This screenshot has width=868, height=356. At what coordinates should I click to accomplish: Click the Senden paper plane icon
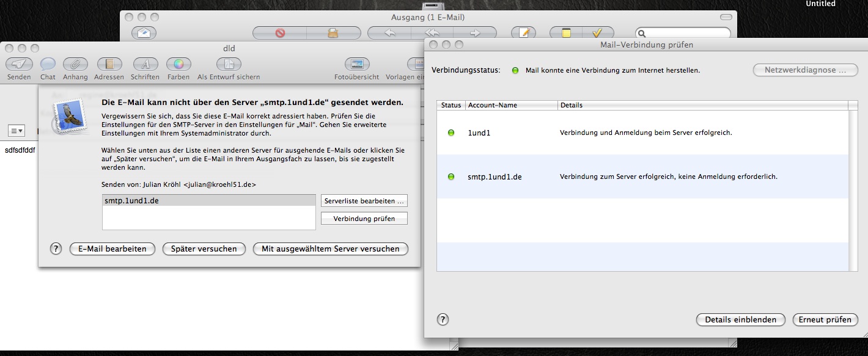tap(19, 64)
